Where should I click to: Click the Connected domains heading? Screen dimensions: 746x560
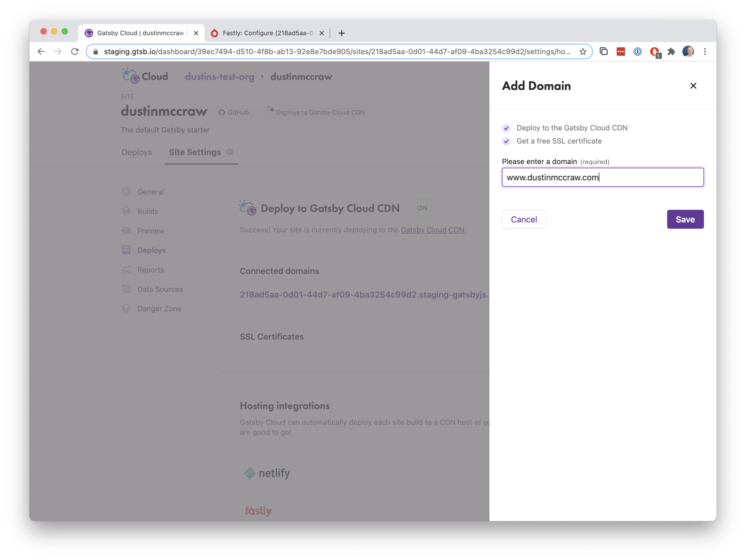point(279,271)
